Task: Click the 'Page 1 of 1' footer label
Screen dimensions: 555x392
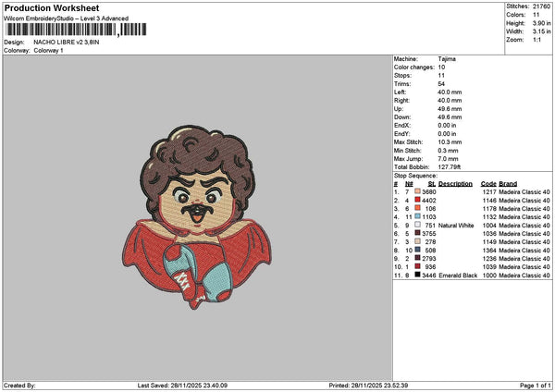Action: (x=536, y=386)
